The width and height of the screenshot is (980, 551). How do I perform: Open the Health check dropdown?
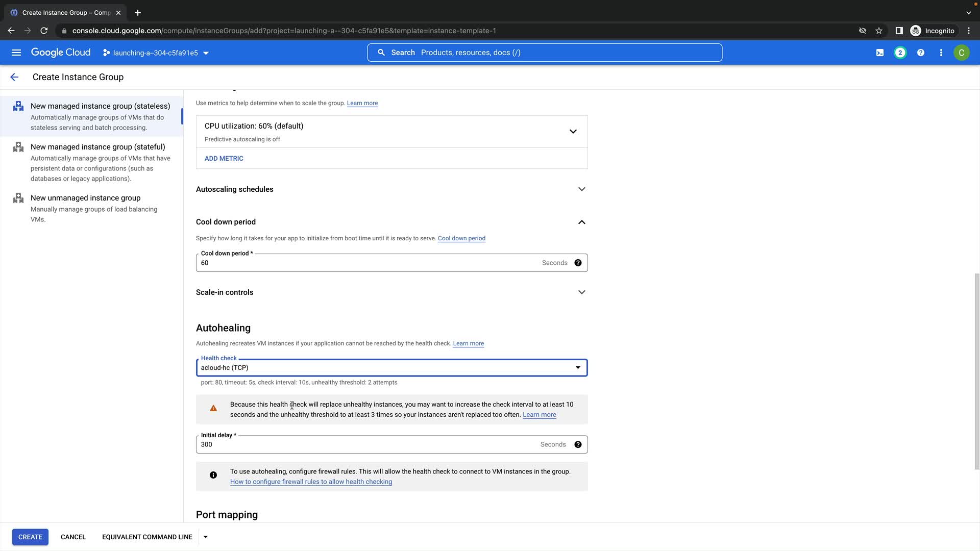tap(391, 368)
